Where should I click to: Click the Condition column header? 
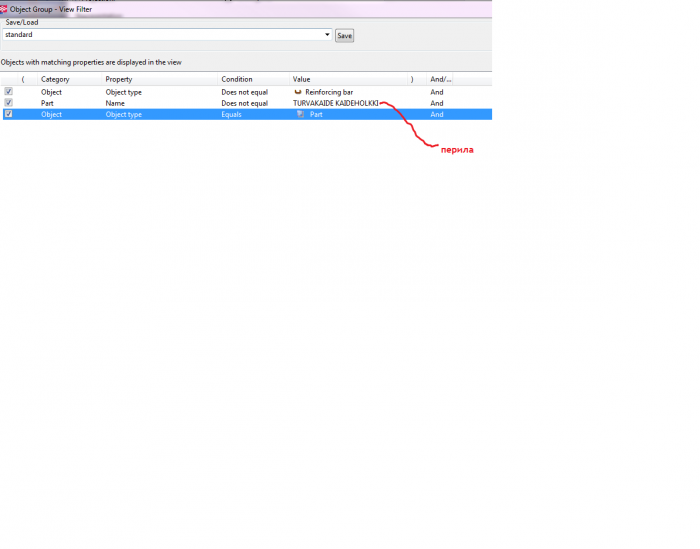pos(254,79)
